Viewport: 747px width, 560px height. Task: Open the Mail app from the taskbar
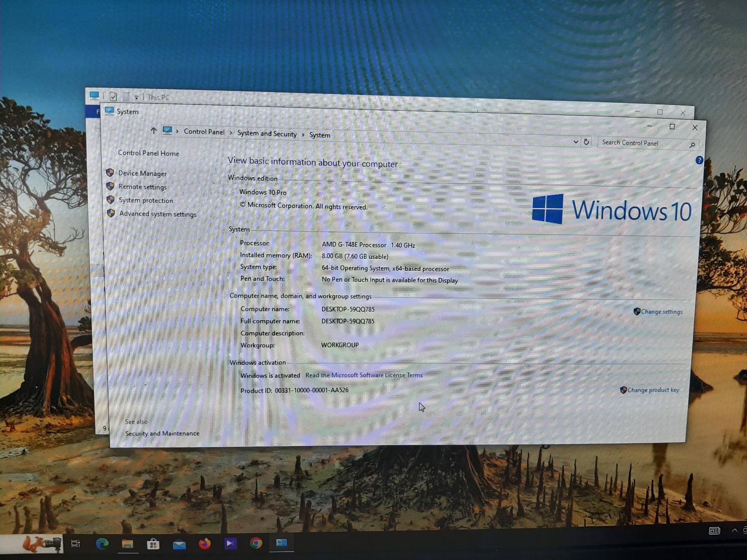click(179, 545)
